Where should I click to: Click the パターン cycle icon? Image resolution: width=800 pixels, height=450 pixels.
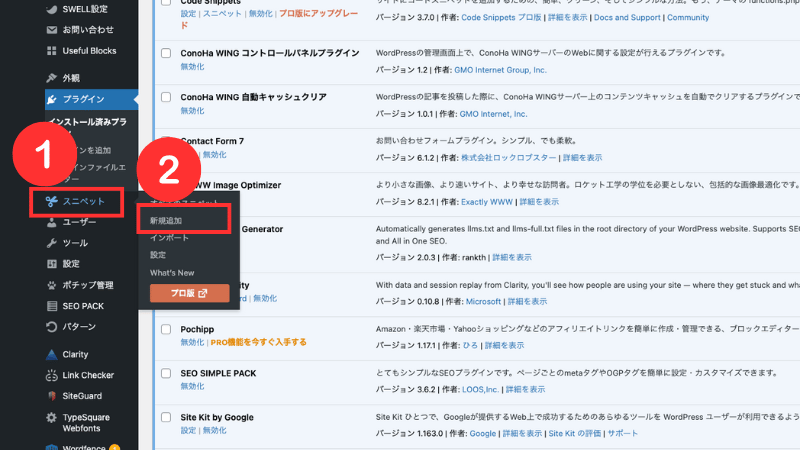(x=52, y=327)
